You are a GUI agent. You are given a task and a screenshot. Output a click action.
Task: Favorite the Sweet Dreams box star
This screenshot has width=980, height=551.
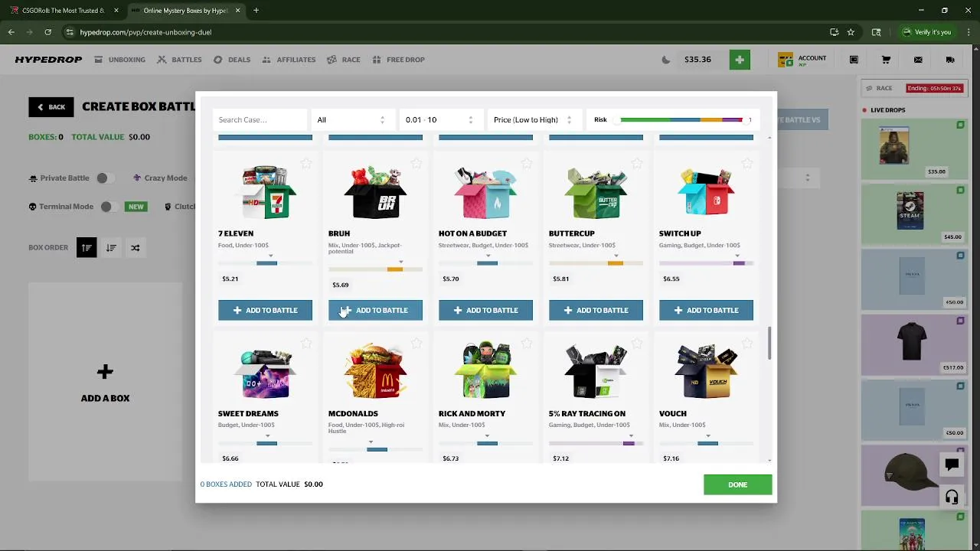[x=306, y=344]
